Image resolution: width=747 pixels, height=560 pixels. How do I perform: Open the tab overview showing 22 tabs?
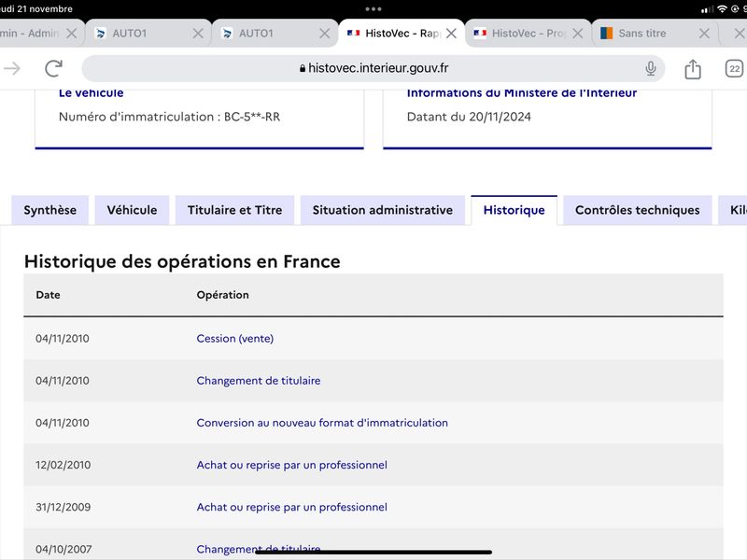[x=734, y=68]
